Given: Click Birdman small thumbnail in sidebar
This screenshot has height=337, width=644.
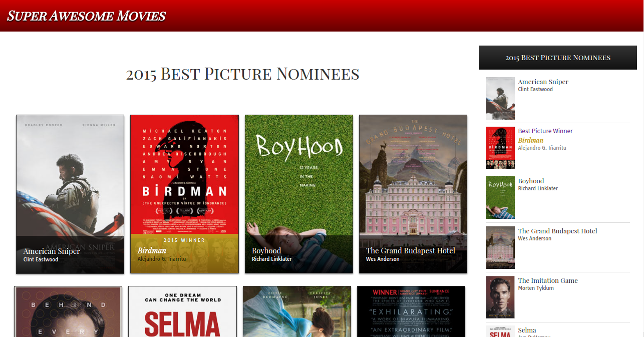Looking at the screenshot, I should pyautogui.click(x=500, y=148).
